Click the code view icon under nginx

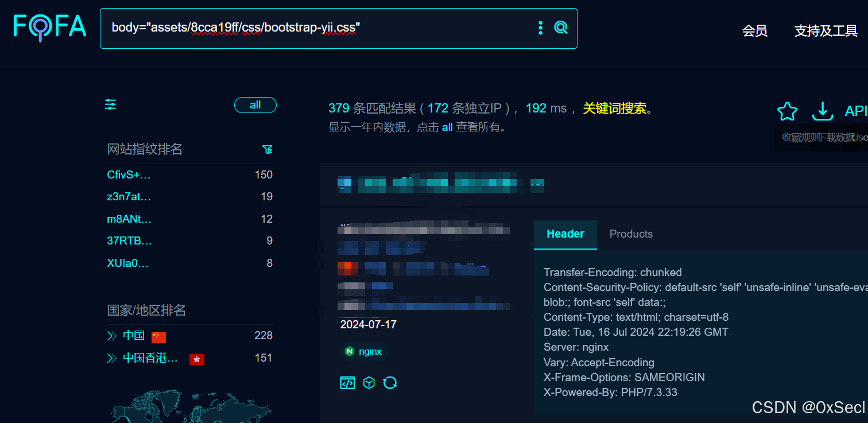click(347, 383)
